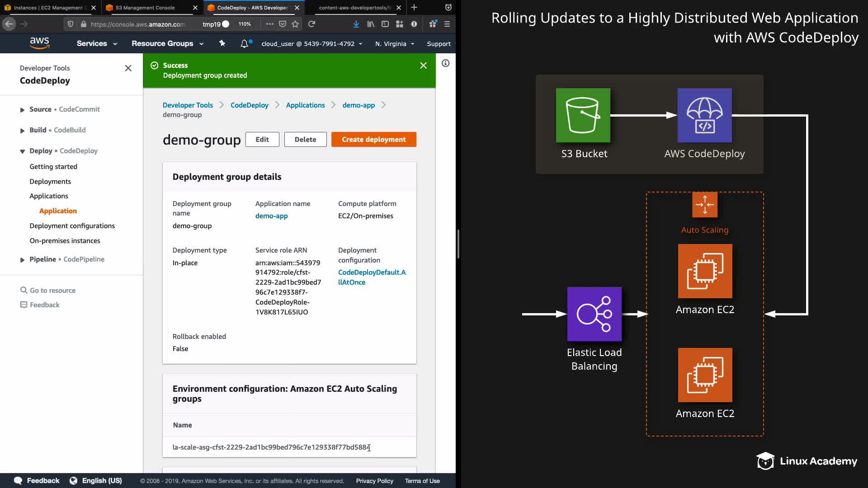Open the Firefox hamburger menu
Screen dimensions: 868x488
(447, 24)
